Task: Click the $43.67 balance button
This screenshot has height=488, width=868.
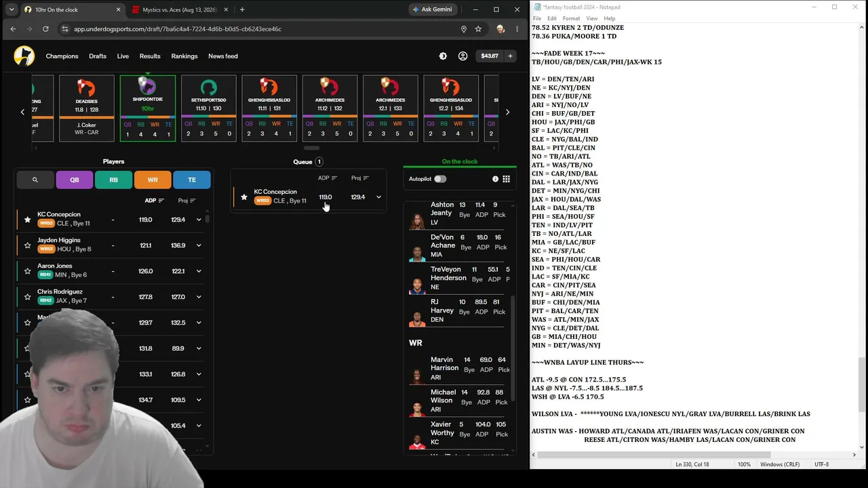Action: point(489,56)
